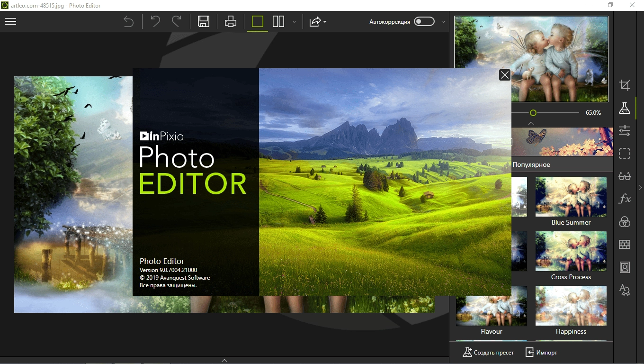Screen dimensions: 644x364
Task: Toggle the Автокоррекция switch
Action: (x=424, y=21)
